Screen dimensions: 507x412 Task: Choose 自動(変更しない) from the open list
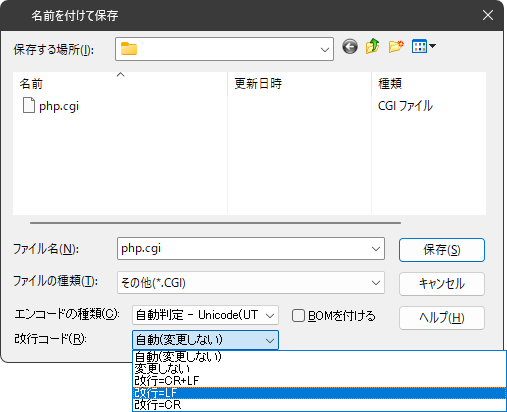coord(319,357)
